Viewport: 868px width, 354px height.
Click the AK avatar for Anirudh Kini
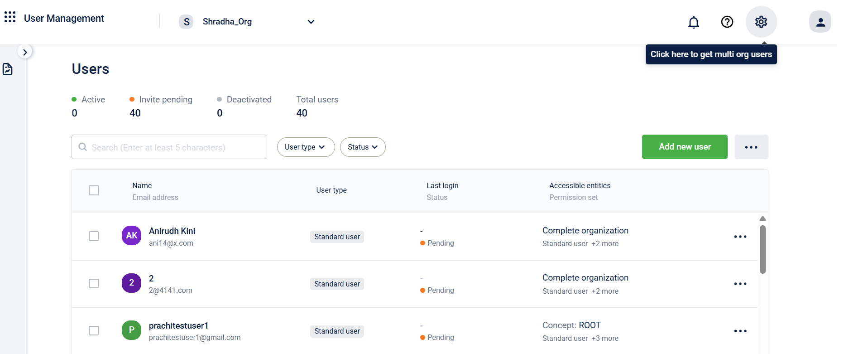pos(132,236)
